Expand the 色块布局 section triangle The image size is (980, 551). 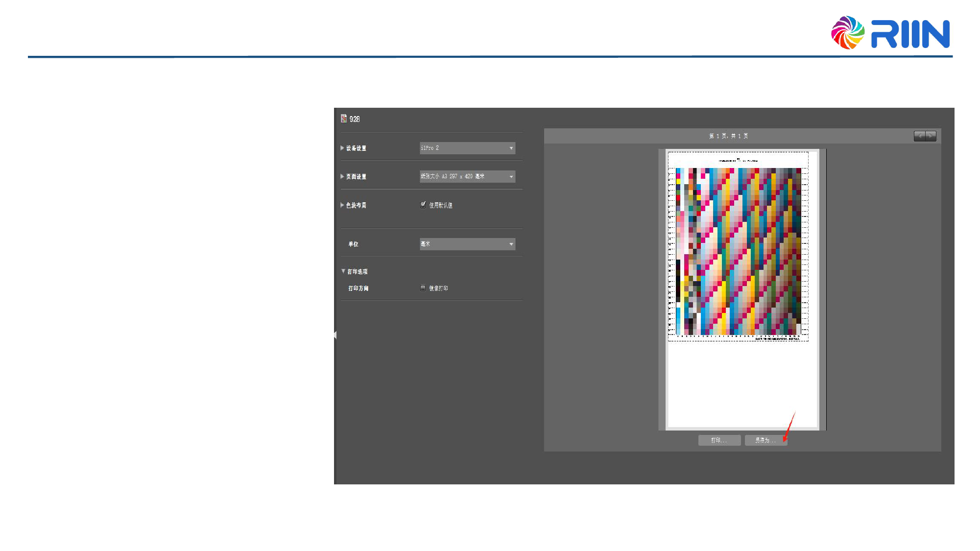click(x=342, y=205)
